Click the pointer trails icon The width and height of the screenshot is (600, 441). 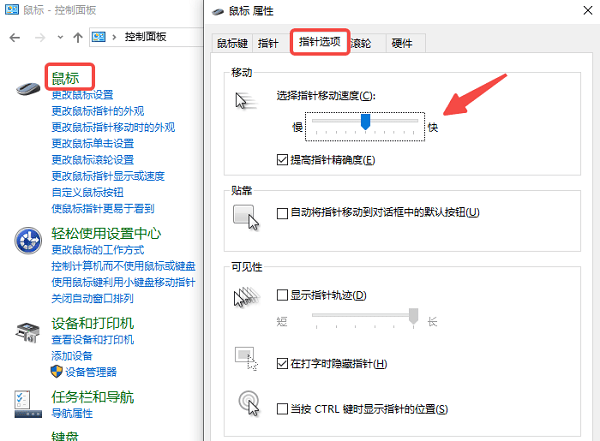(x=246, y=297)
